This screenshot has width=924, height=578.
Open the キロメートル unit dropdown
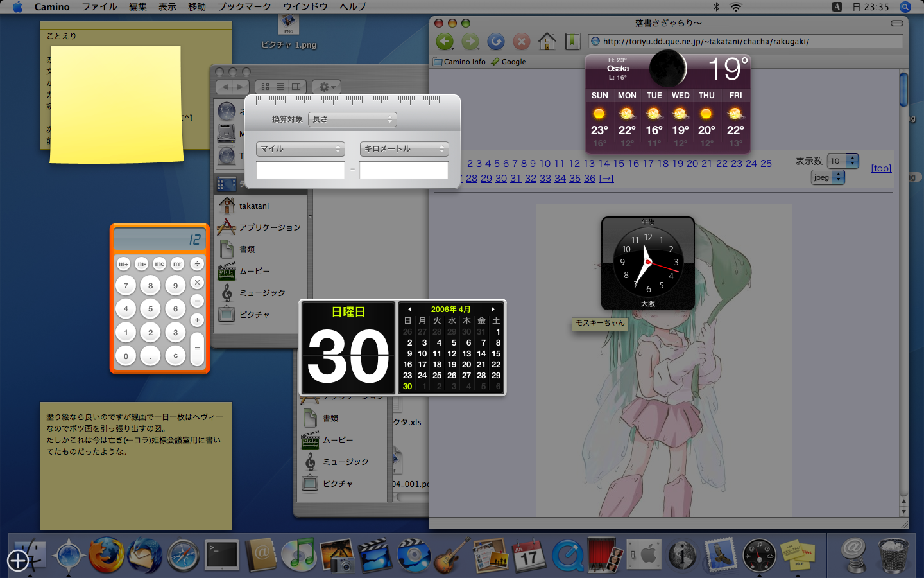click(404, 148)
